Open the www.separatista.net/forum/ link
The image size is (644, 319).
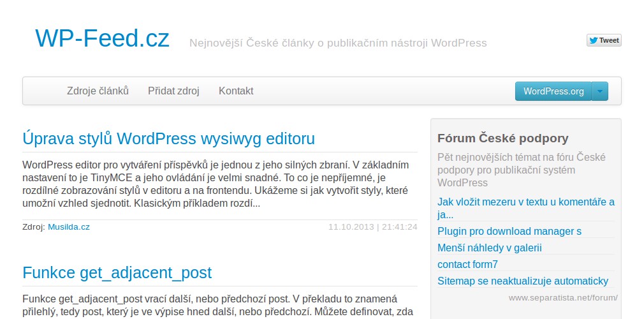[563, 297]
